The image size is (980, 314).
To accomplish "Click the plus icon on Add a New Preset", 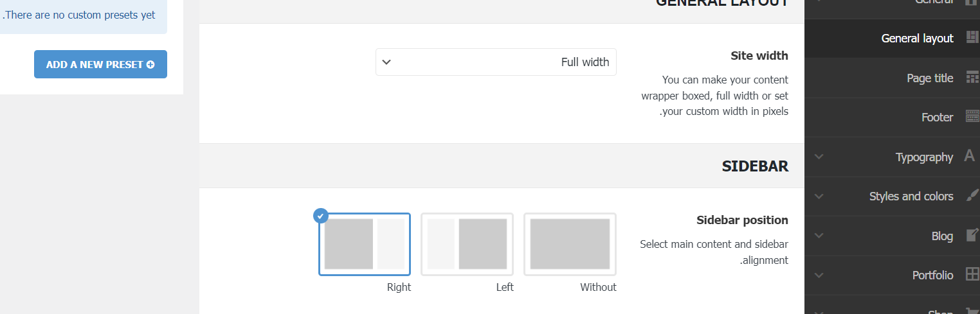I will 150,65.
